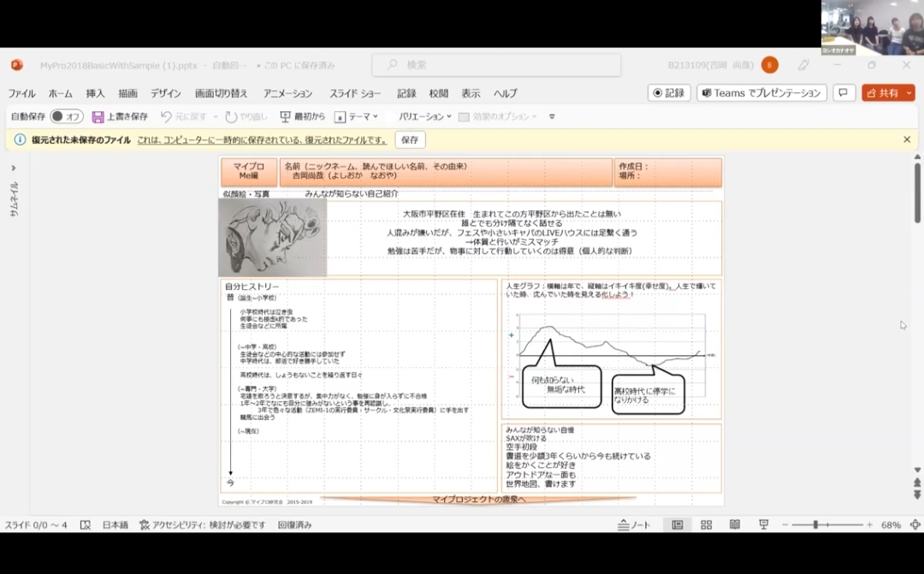This screenshot has width=924, height=574.
Task: Switch to Normal view icon
Action: tap(677, 524)
